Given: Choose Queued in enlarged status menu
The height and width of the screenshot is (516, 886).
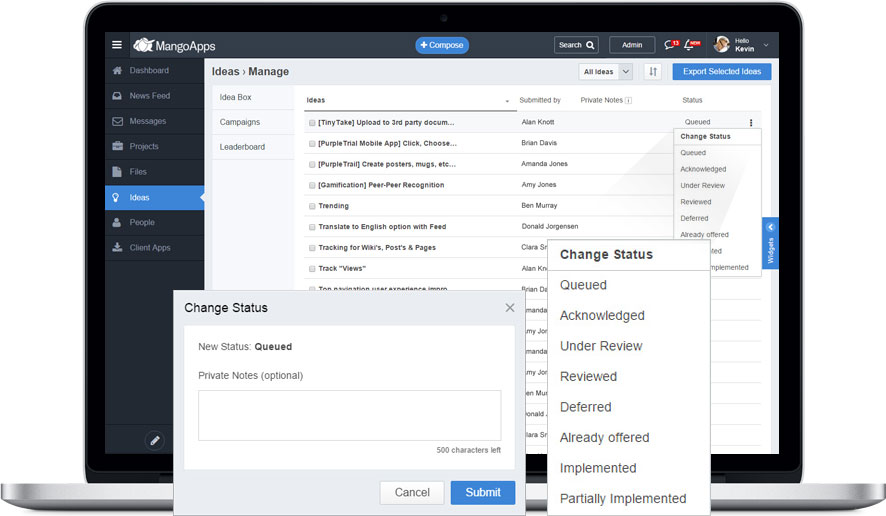Looking at the screenshot, I should (x=583, y=285).
